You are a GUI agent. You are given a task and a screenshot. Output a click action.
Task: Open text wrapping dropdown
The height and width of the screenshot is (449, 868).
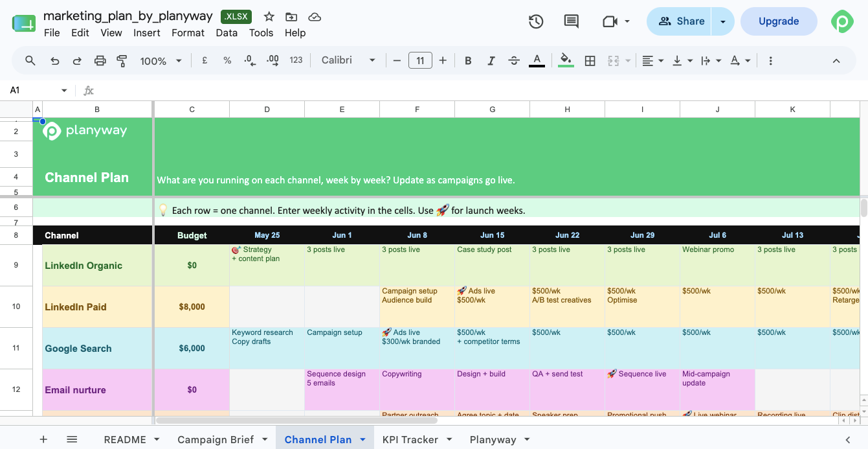pos(711,60)
